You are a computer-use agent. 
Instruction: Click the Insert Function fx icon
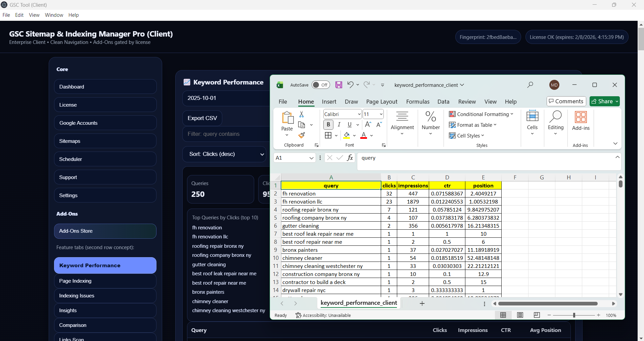pyautogui.click(x=350, y=158)
